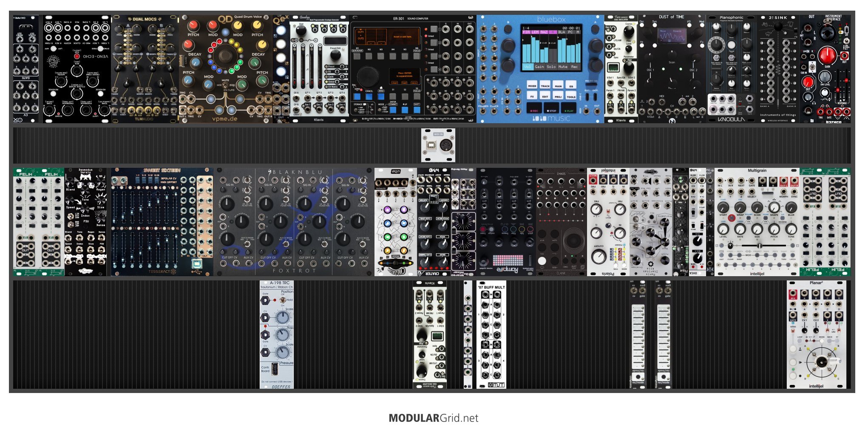Click the ENTER button on ER-301
This screenshot has width=868, height=427.
pos(393,110)
